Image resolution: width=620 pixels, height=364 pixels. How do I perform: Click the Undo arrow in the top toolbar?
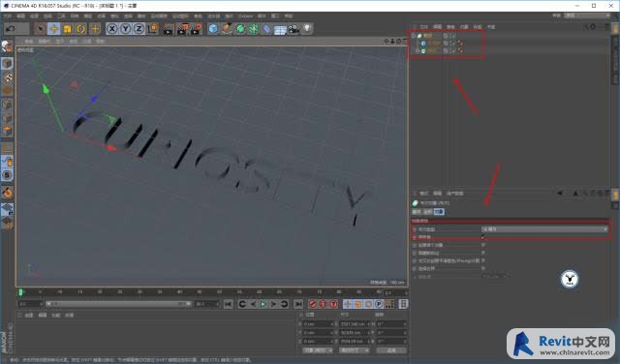[x=11, y=28]
